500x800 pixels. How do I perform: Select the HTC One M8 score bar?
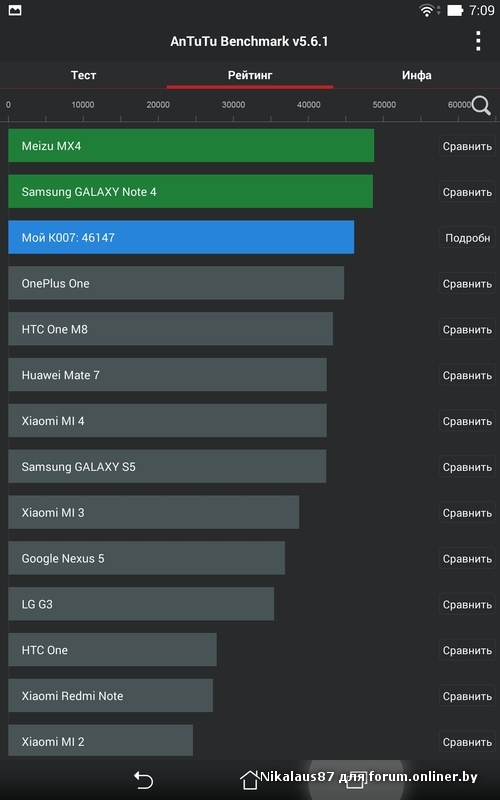pyautogui.click(x=170, y=329)
